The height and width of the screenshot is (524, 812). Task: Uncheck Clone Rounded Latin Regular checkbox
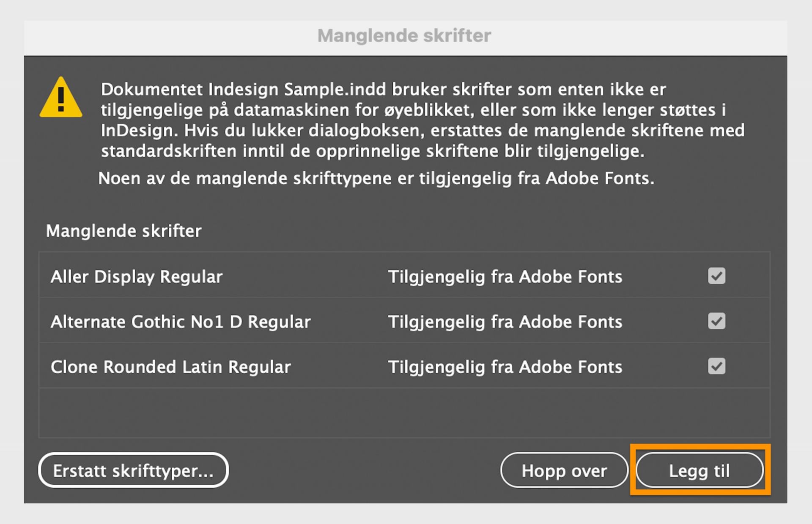coord(716,366)
